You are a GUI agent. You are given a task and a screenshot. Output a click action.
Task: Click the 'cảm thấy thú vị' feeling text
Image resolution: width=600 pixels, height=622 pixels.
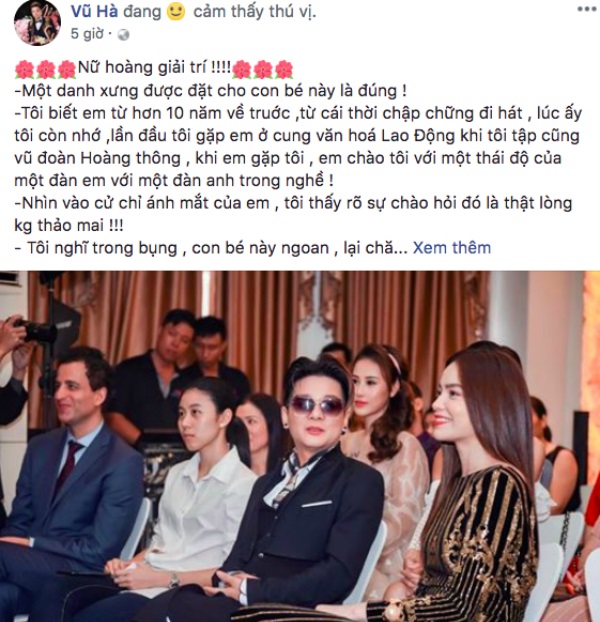coord(255,12)
